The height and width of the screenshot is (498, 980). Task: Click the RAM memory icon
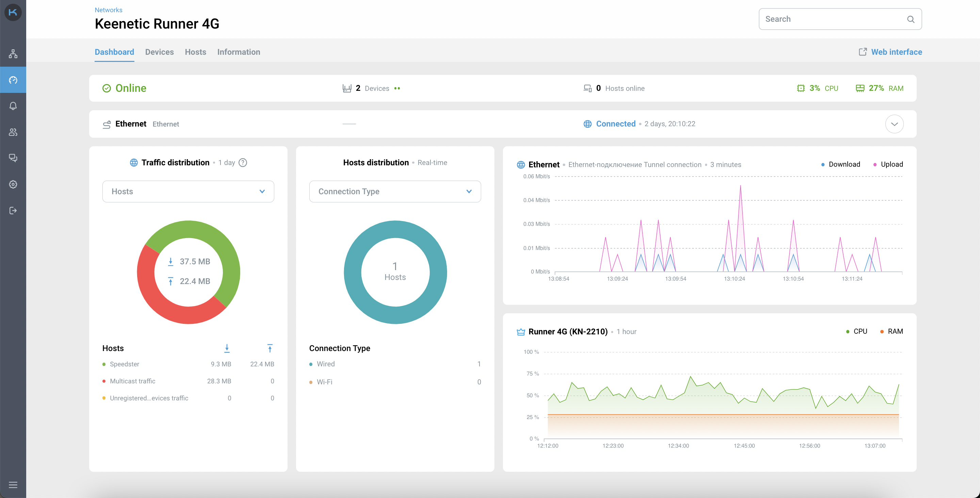pos(860,88)
